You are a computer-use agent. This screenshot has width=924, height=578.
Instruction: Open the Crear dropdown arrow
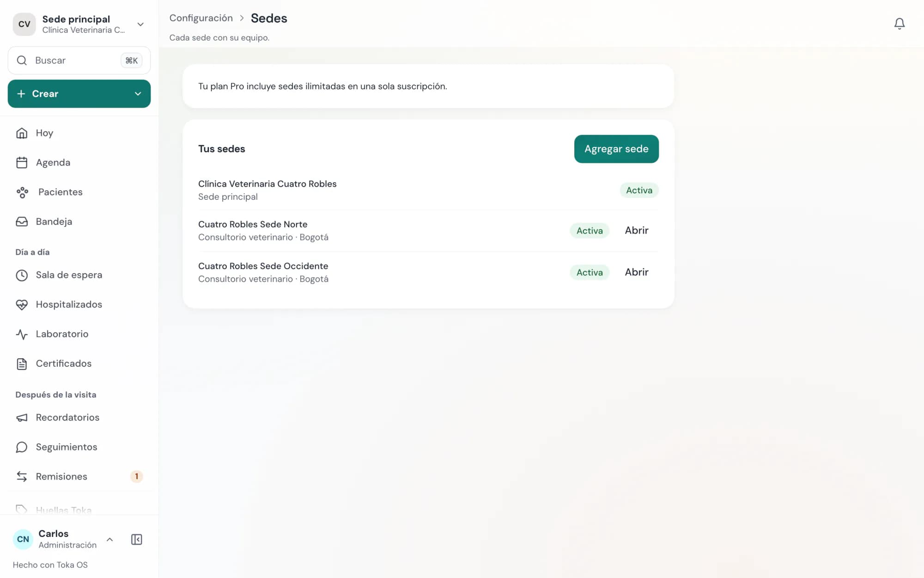138,94
